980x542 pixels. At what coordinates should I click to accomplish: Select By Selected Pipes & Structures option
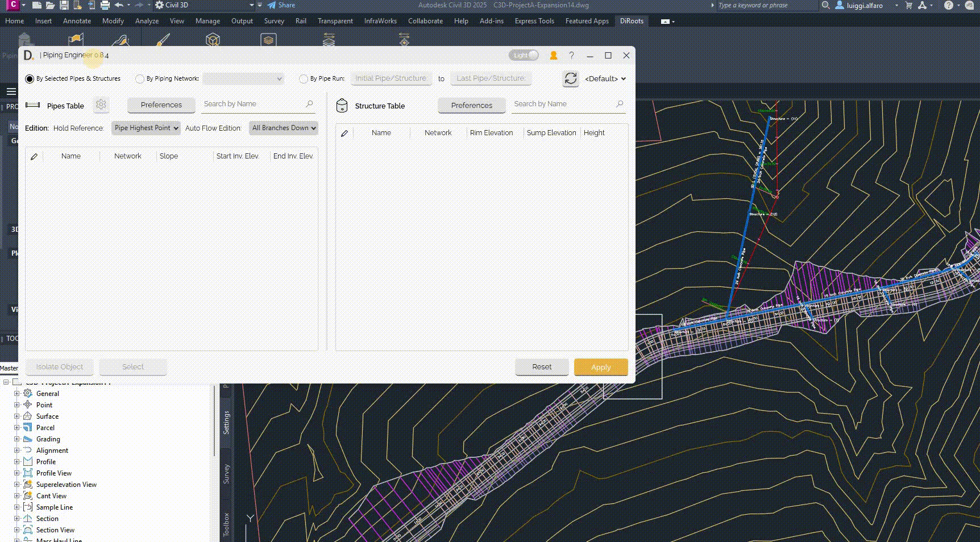tap(30, 79)
